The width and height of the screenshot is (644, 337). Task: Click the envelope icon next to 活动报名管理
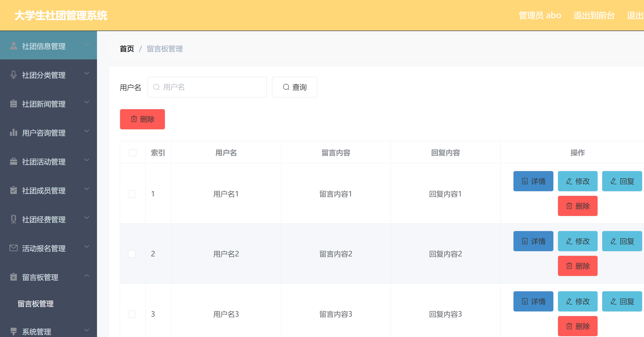click(13, 247)
